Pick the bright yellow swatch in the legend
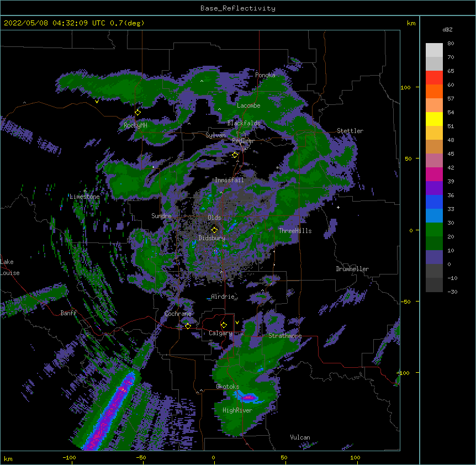 click(x=434, y=119)
